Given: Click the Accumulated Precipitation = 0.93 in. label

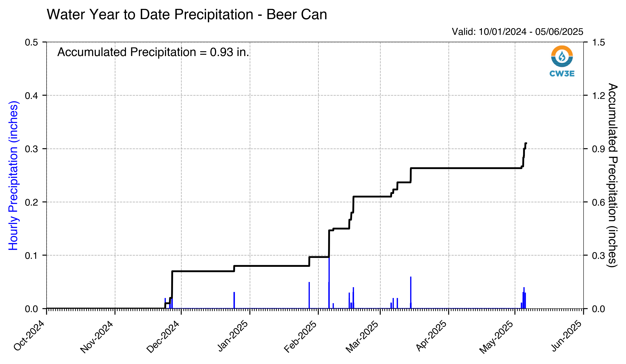Looking at the screenshot, I should (153, 52).
